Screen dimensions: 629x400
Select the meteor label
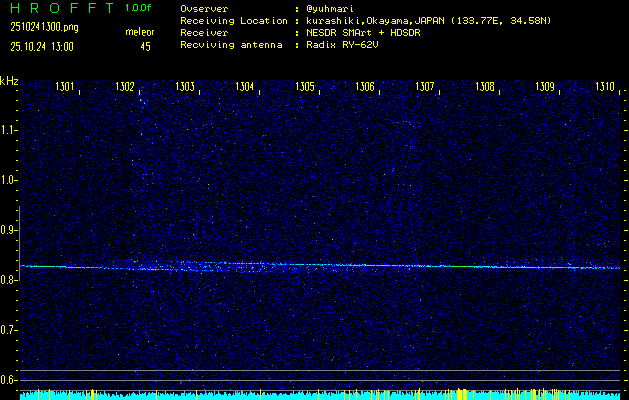tap(139, 33)
